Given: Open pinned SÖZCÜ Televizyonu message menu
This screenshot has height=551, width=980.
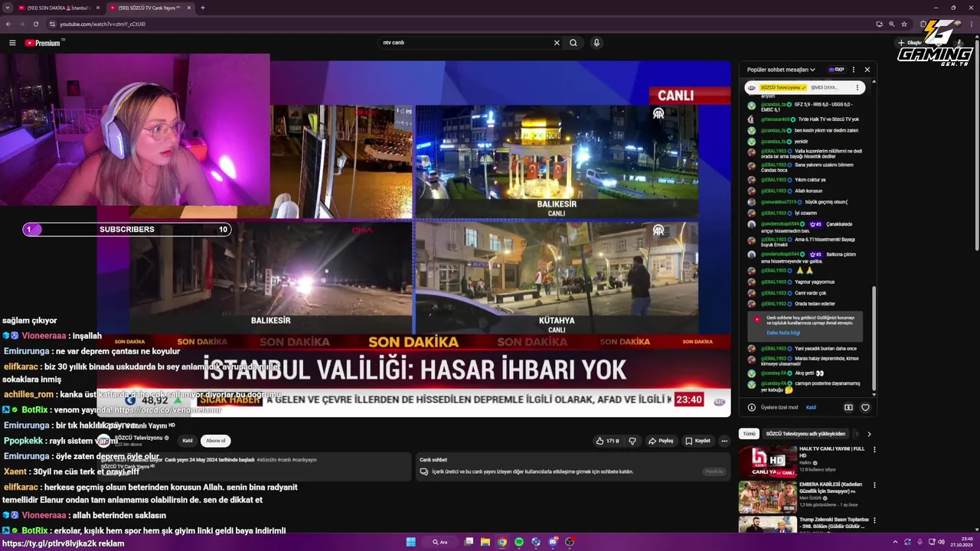Looking at the screenshot, I should coord(857,88).
